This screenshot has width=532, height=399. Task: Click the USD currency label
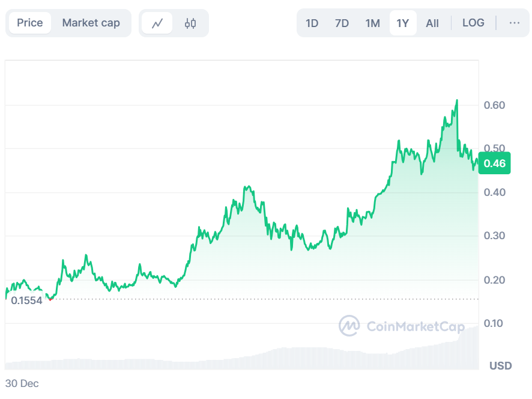(x=500, y=365)
